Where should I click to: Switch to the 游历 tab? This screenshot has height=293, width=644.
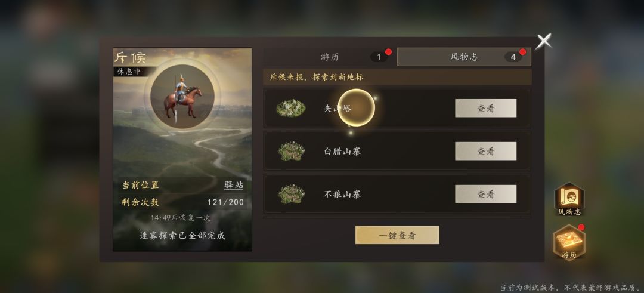click(330, 57)
